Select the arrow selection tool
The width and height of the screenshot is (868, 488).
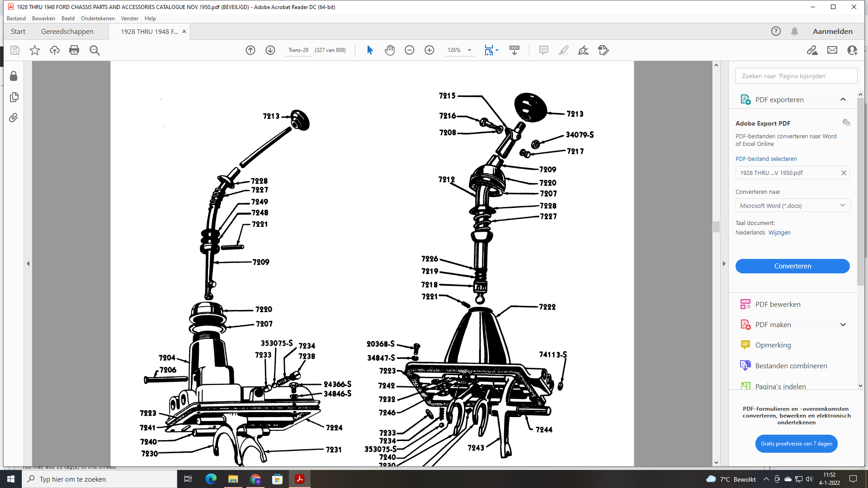click(x=370, y=50)
